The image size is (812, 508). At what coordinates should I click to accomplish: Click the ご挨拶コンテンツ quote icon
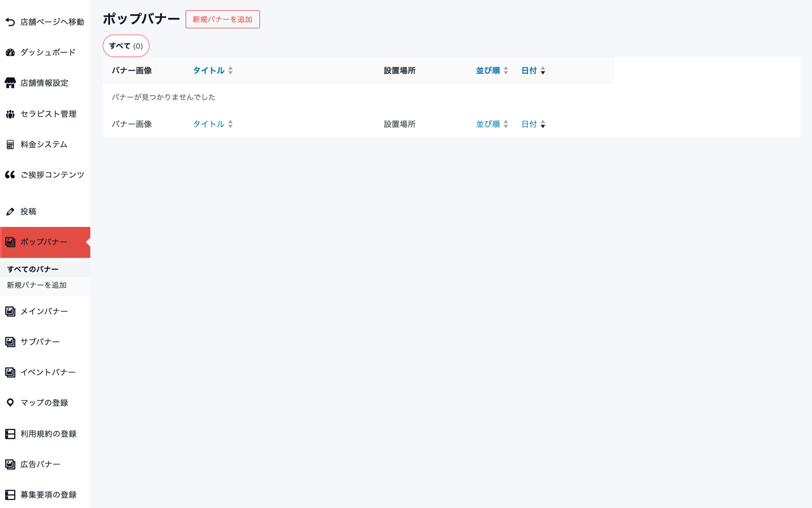[x=10, y=175]
